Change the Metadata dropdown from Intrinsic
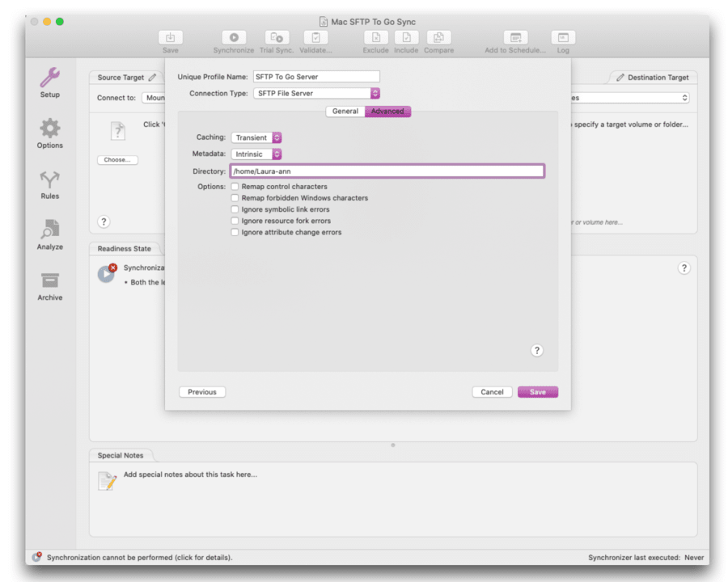 click(x=256, y=154)
